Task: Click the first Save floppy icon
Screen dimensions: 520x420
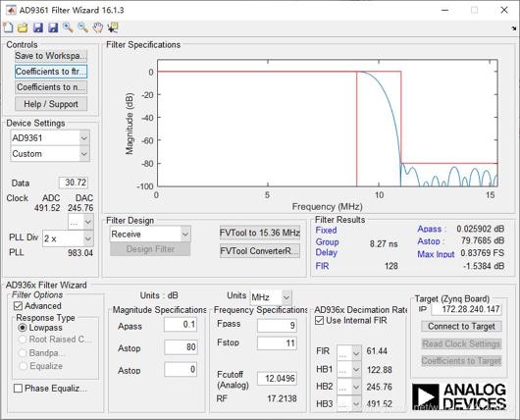Action: click(x=38, y=27)
